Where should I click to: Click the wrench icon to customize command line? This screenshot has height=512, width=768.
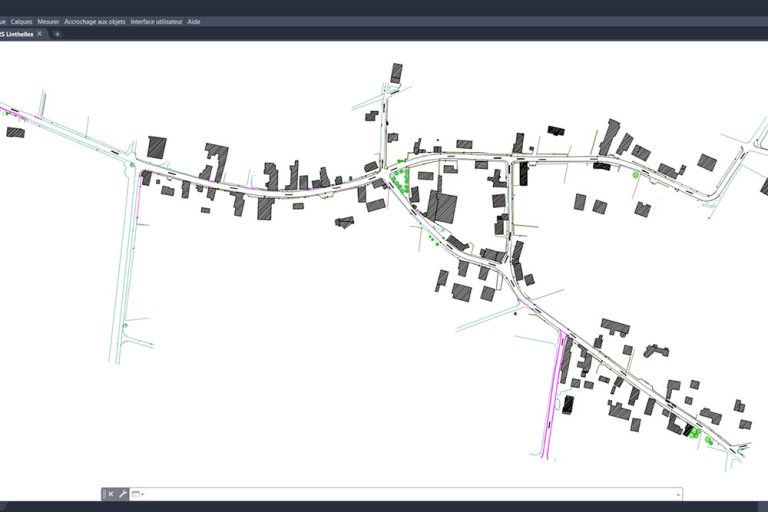click(122, 494)
